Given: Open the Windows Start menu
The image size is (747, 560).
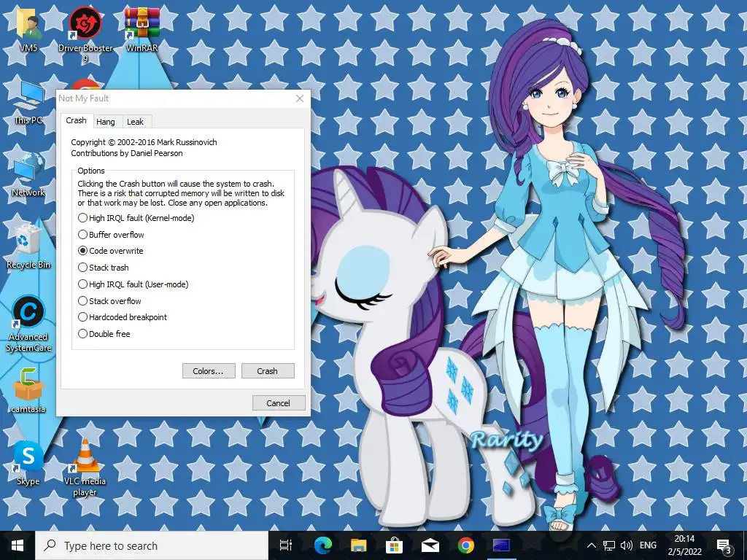Looking at the screenshot, I should point(18,545).
